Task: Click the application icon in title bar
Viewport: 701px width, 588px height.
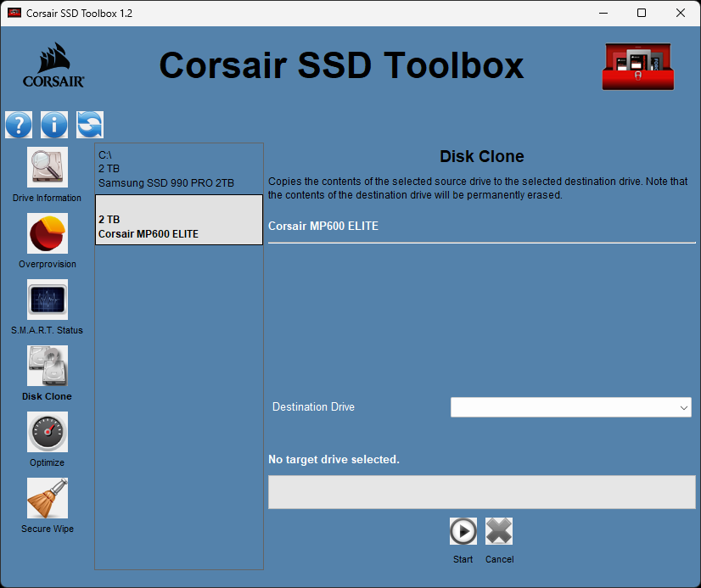Action: 13,13
